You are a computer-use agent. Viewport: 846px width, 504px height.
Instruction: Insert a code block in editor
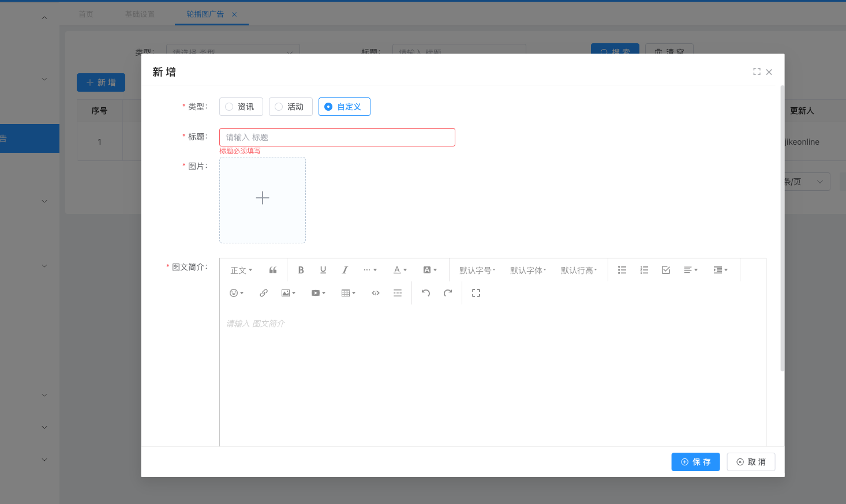pos(376,293)
